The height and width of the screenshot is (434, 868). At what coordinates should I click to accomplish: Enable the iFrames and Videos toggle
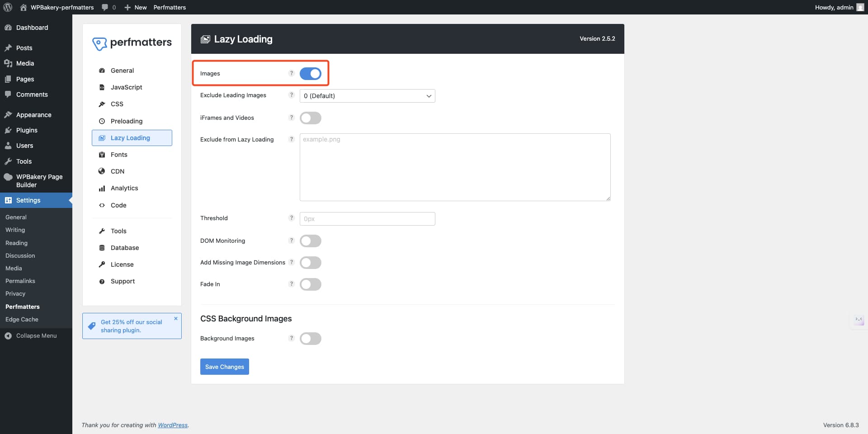[311, 118]
